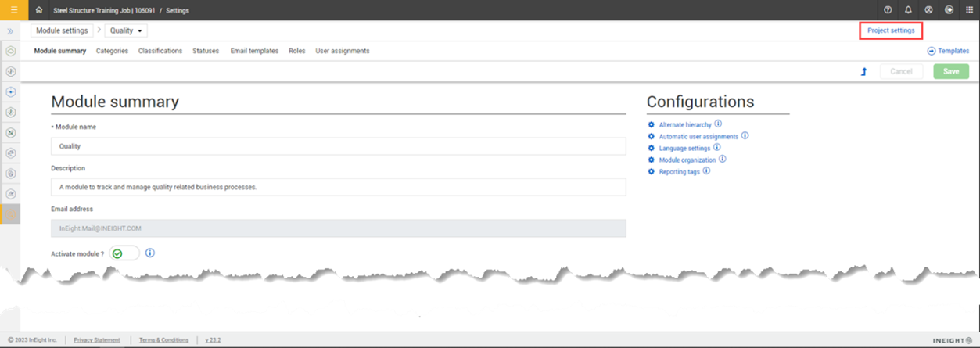The width and height of the screenshot is (980, 348).
Task: Toggle the Activate module switch
Action: click(x=124, y=253)
